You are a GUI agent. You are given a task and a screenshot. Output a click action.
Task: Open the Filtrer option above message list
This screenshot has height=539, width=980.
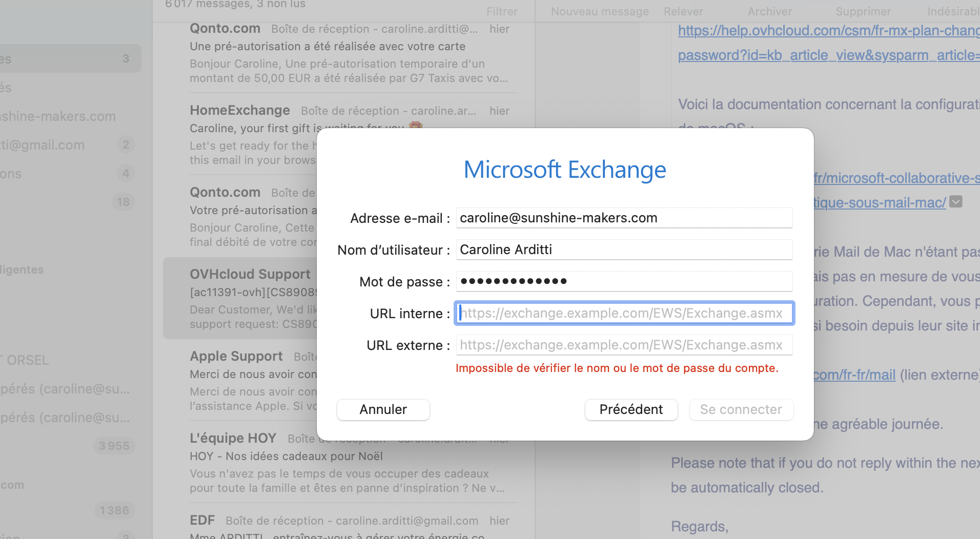point(502,11)
